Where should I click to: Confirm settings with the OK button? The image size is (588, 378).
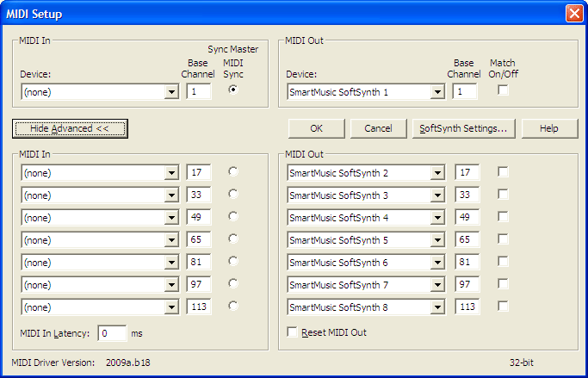(317, 128)
